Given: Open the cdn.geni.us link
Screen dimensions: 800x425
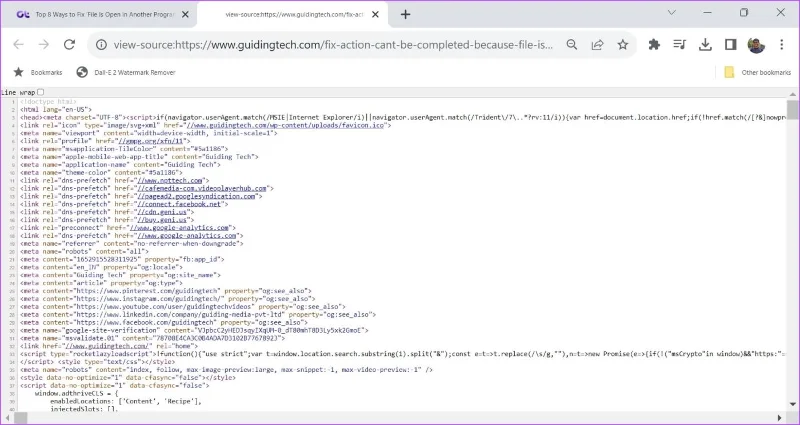Looking at the screenshot, I should point(163,212).
